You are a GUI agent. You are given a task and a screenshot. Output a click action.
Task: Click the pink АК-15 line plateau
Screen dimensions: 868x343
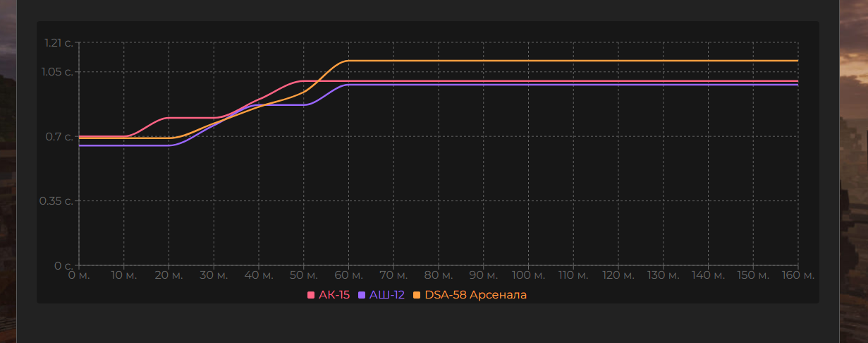click(x=550, y=80)
